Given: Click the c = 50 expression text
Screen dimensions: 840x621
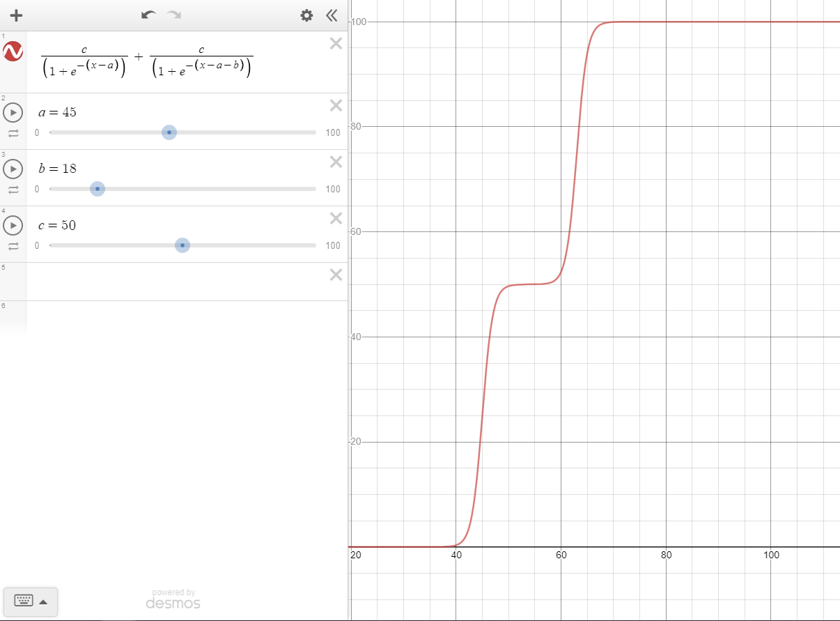Looking at the screenshot, I should (x=57, y=225).
